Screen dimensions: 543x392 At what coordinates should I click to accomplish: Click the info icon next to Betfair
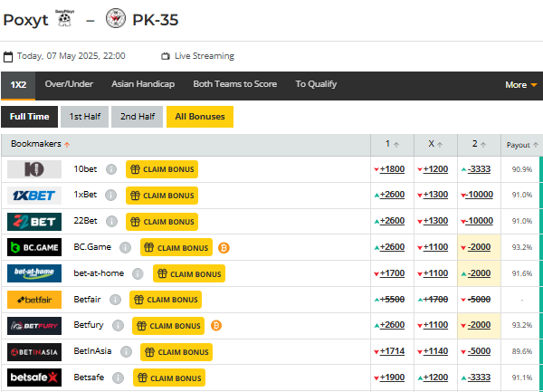coord(115,300)
